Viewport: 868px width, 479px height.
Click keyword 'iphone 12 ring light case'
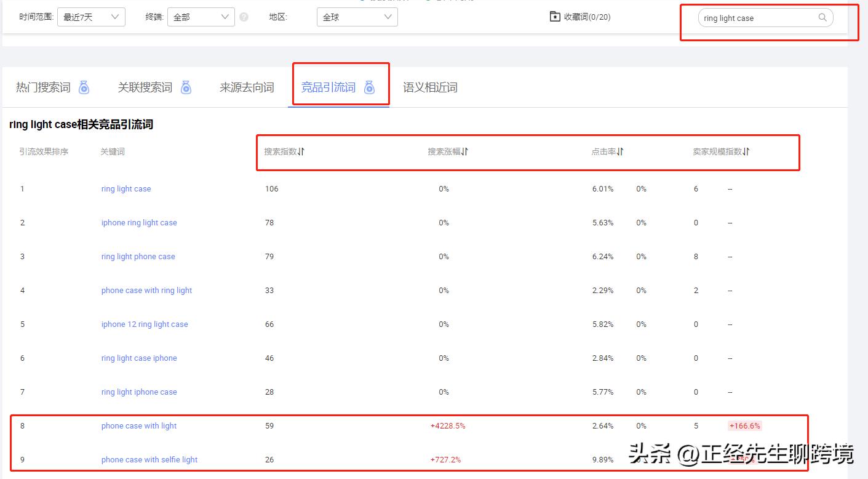(145, 324)
